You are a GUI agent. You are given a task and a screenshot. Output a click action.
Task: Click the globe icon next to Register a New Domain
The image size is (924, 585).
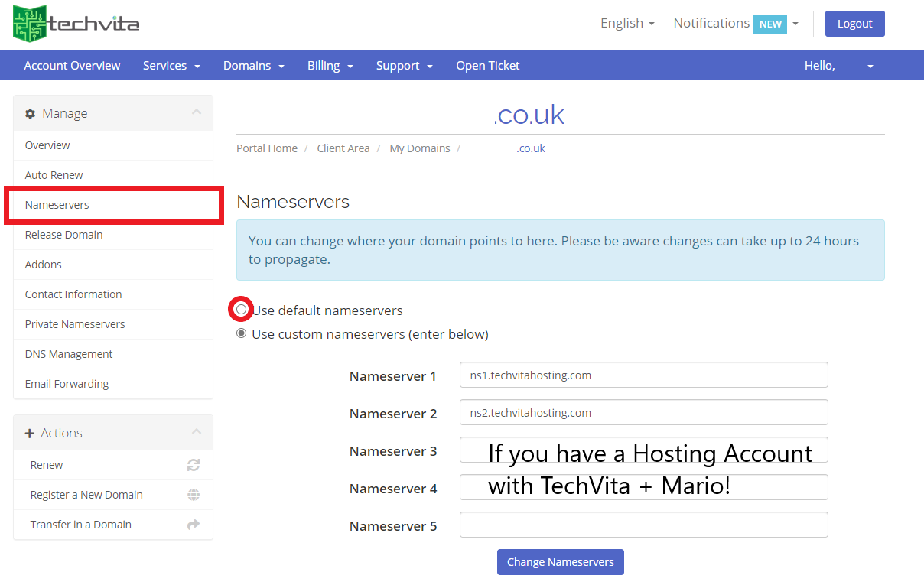[193, 494]
